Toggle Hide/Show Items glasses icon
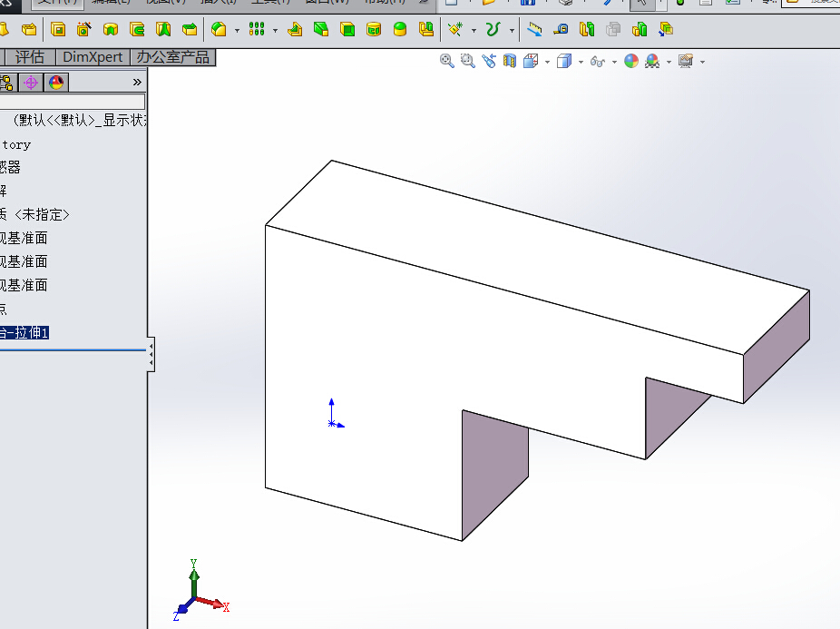Viewport: 840px width, 629px height. click(597, 61)
